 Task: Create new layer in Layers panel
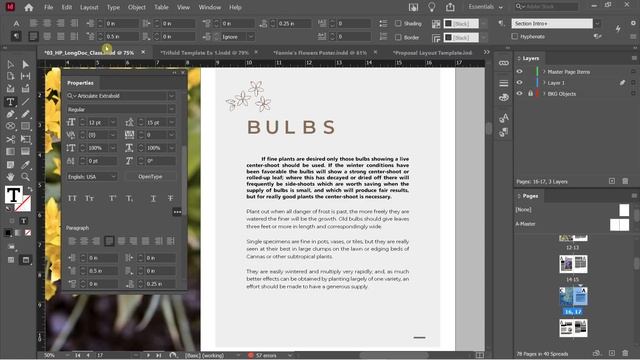[611, 181]
